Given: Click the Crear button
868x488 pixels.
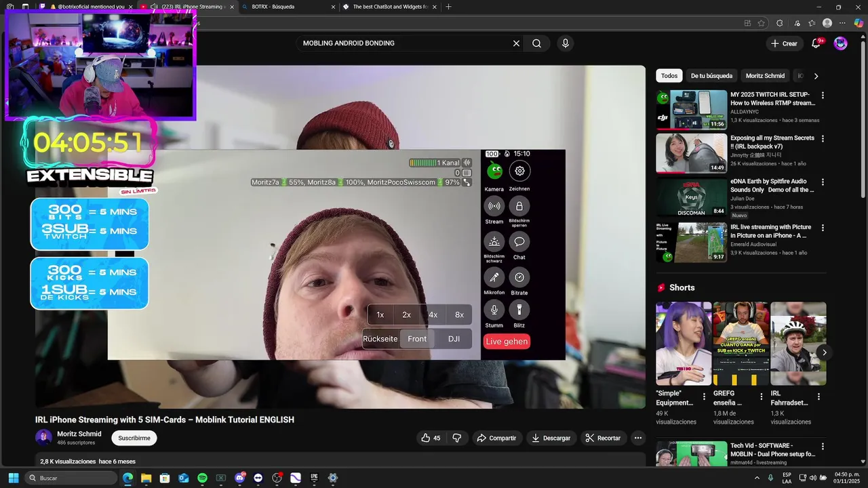Looking at the screenshot, I should 784,43.
